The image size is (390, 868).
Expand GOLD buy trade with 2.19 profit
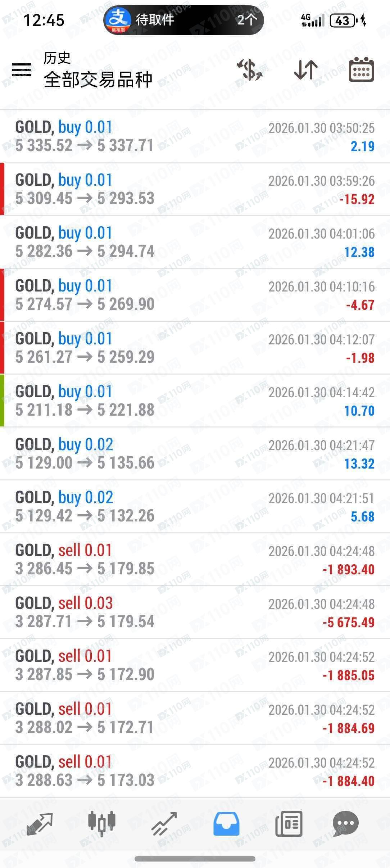[194, 136]
